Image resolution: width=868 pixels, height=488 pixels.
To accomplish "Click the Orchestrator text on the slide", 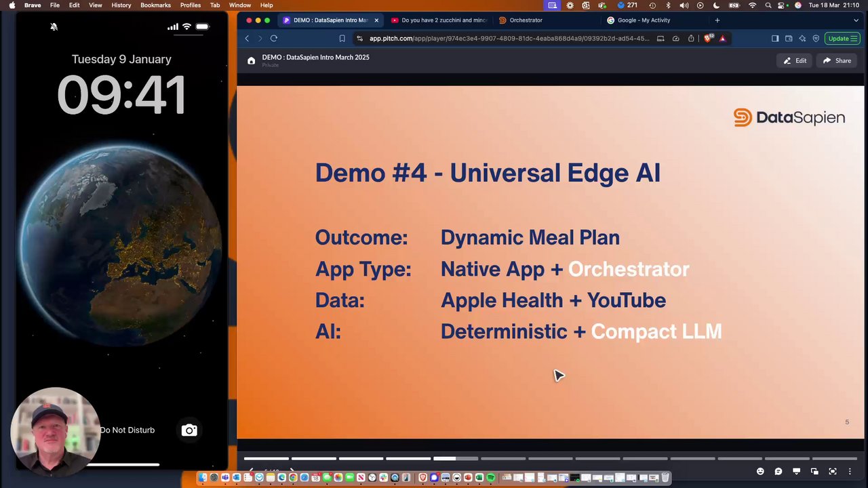I will (629, 269).
